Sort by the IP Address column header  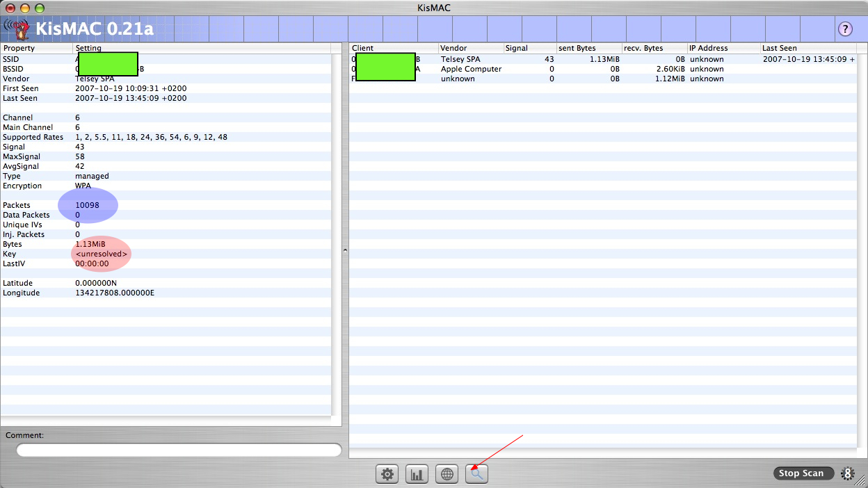[723, 48]
